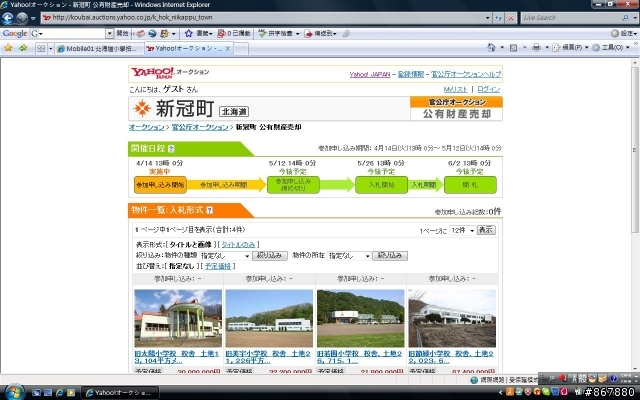The image size is (640, 400).
Task: Click the 入札開始 schedule step
Action: [381, 185]
